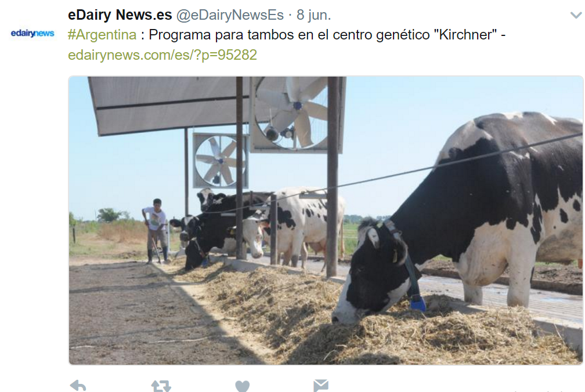The image size is (585, 392).
Task: Click the group of cows in photo background
Action: click(x=258, y=227)
